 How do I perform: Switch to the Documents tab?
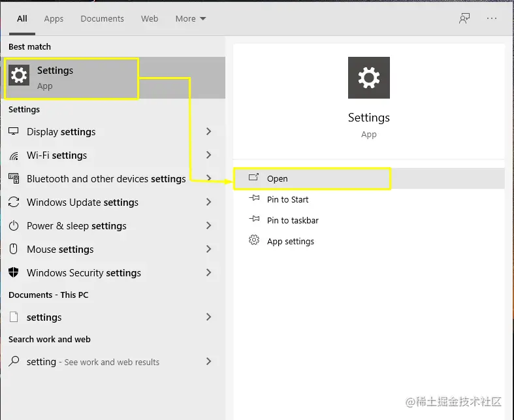pyautogui.click(x=103, y=19)
